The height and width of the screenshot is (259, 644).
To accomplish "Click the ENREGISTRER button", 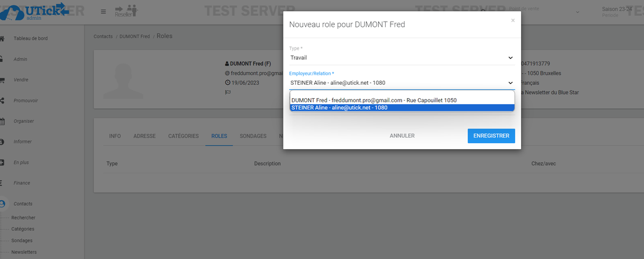I will [x=491, y=136].
